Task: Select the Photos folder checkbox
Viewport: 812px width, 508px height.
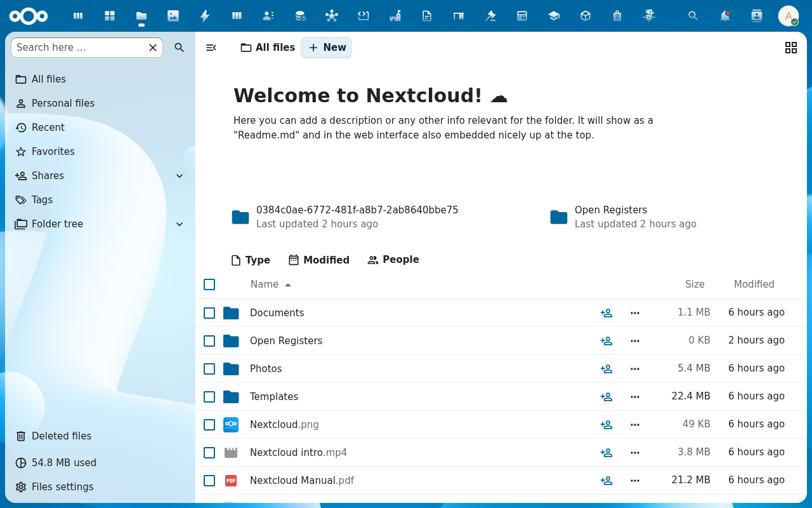Action: coord(209,369)
